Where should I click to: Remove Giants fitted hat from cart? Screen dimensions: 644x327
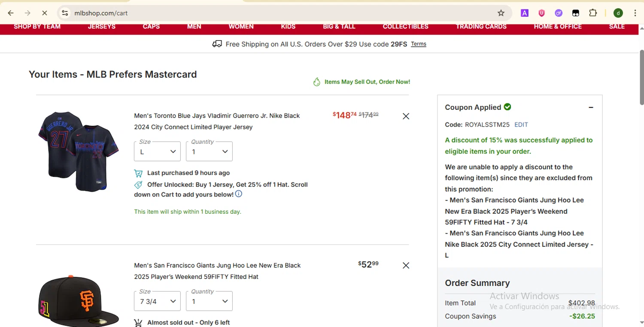click(x=406, y=265)
